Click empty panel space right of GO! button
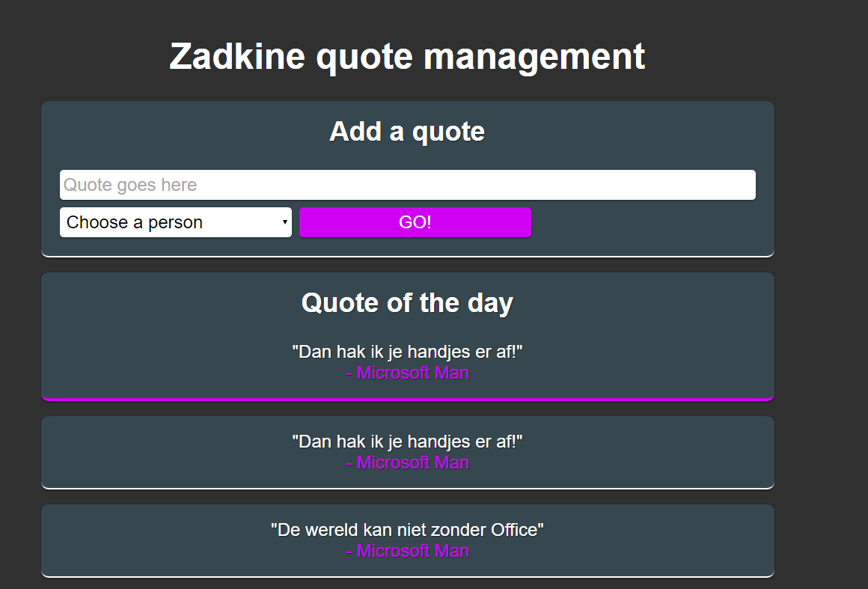Screen dimensions: 868x589 (644, 222)
